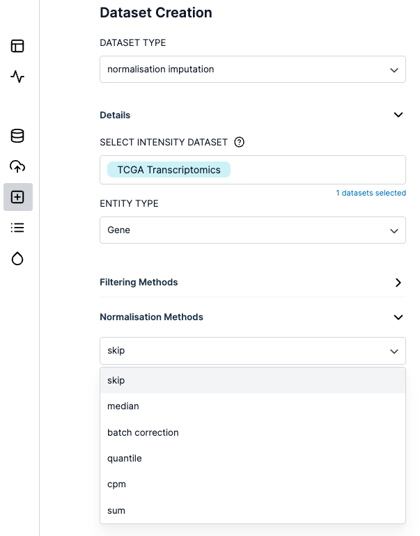Image resolution: width=420 pixels, height=536 pixels.
Task: Click the droplet icon in sidebar
Action: point(17,258)
